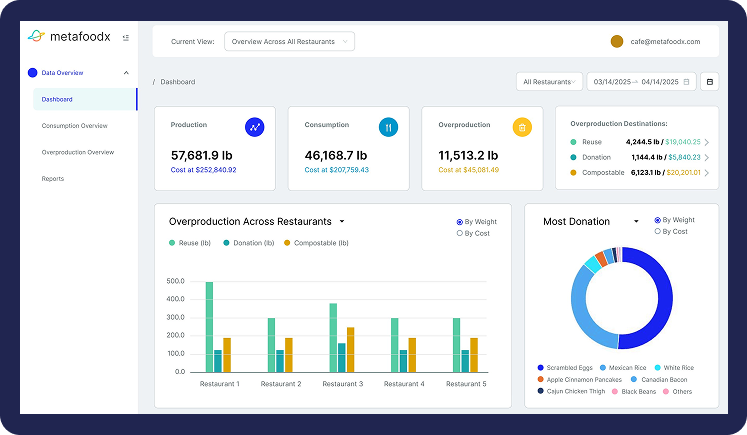Image resolution: width=747 pixels, height=435 pixels.
Task: Open the Current View dropdown
Action: (289, 41)
